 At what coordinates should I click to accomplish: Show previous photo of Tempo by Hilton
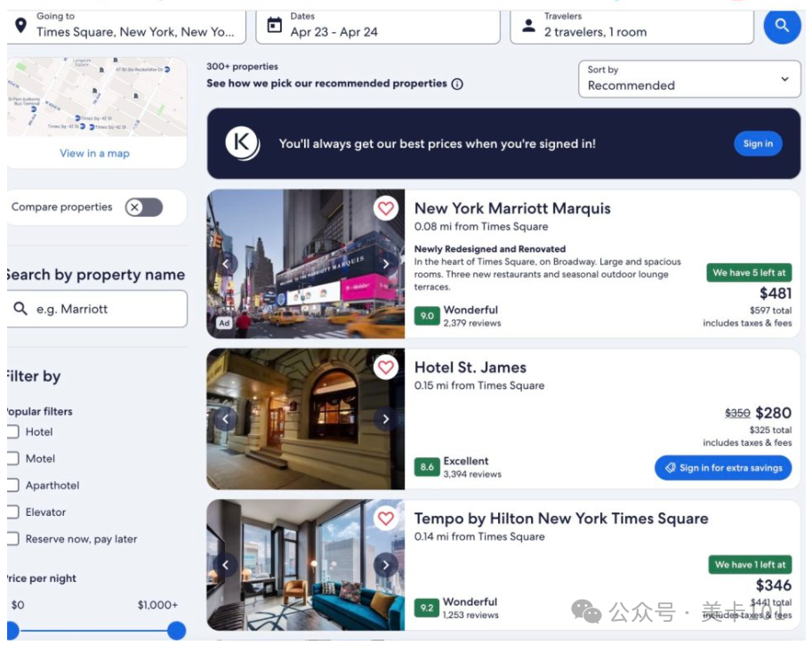(x=225, y=565)
